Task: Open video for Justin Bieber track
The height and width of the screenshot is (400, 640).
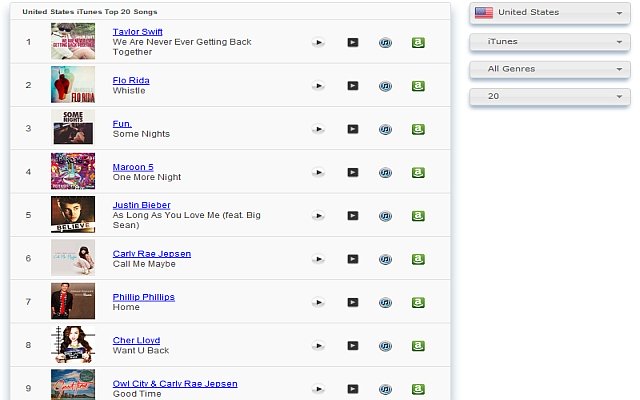Action: pyautogui.click(x=353, y=216)
